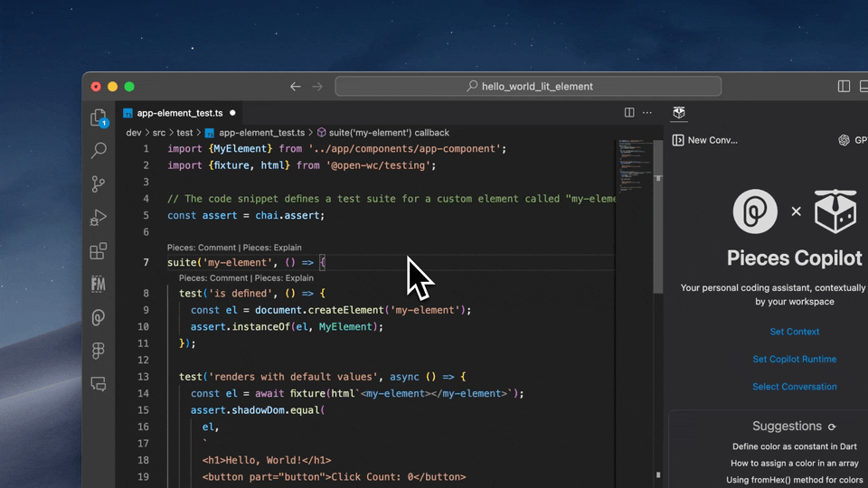Click Pieces: Explain above 'is defined' test
The height and width of the screenshot is (488, 868).
point(284,277)
